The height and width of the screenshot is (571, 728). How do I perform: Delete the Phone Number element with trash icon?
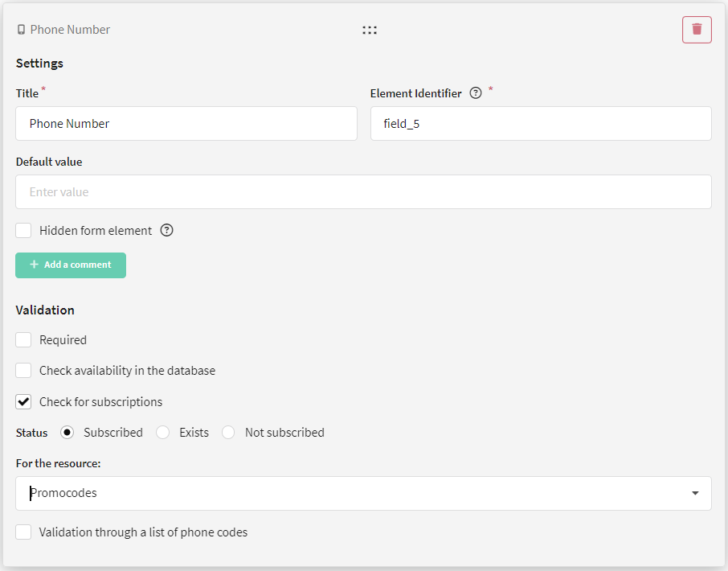[x=697, y=30]
